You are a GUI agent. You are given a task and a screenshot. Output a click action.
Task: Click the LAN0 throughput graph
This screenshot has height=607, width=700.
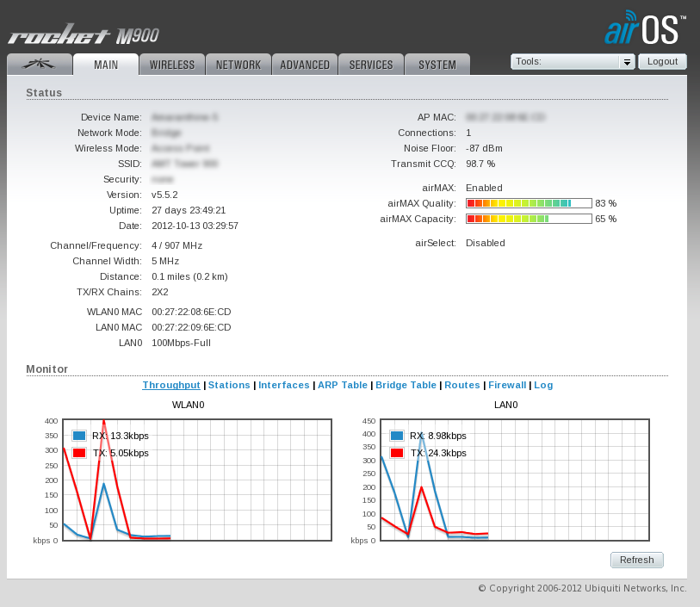(515, 480)
